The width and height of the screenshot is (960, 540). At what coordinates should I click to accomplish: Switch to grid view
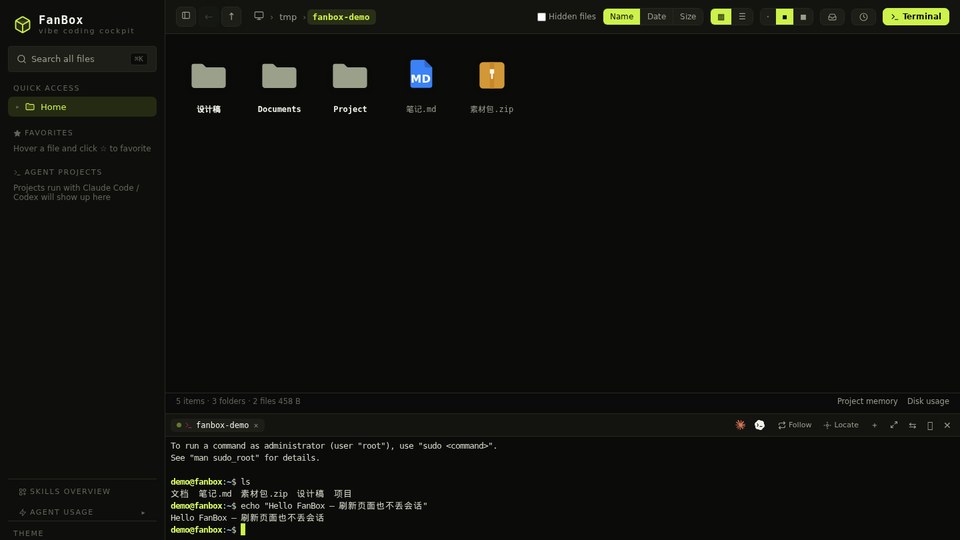[721, 17]
